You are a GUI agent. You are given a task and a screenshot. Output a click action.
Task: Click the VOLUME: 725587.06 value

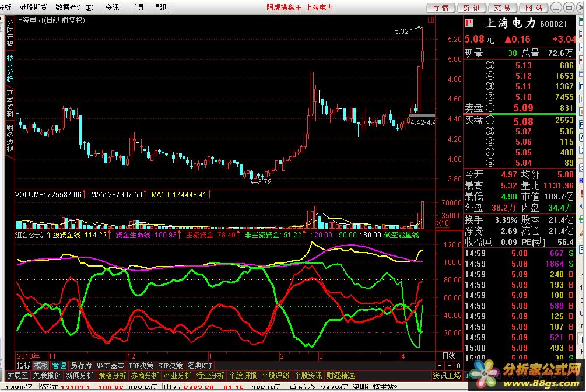[x=48, y=194]
